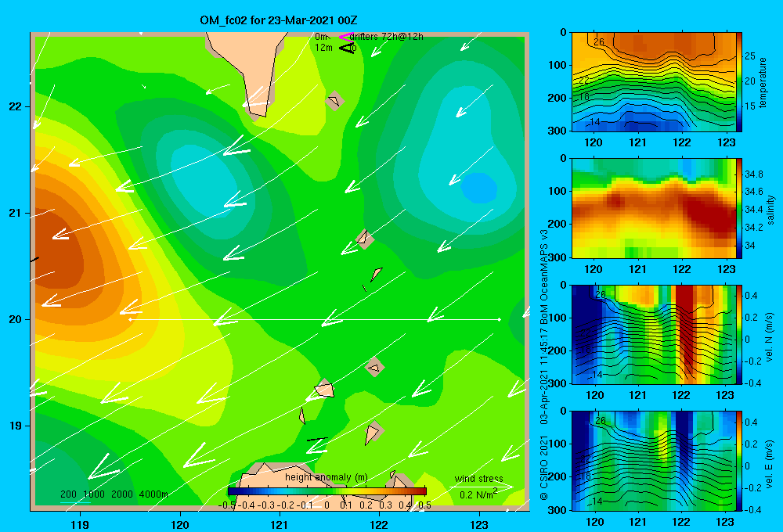Click the black 12m drifter arrow symbol
Image resolution: width=783 pixels, height=532 pixels.
tap(347, 48)
